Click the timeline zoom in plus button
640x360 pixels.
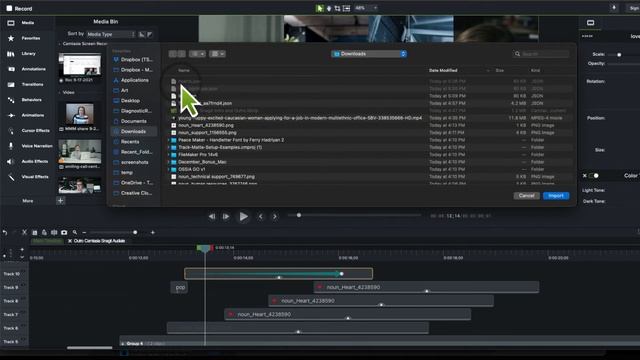(153, 232)
